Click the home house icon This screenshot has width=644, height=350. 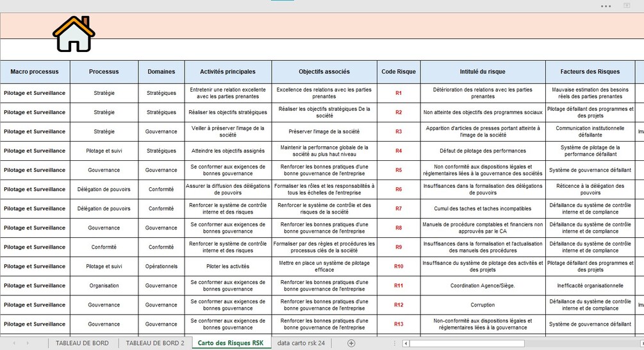[x=74, y=34]
